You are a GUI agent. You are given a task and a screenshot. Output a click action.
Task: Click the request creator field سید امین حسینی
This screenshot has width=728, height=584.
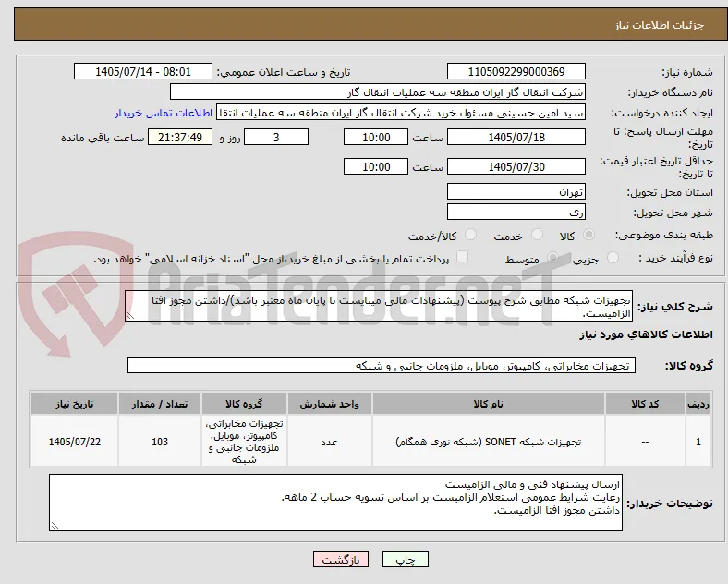pos(401,113)
